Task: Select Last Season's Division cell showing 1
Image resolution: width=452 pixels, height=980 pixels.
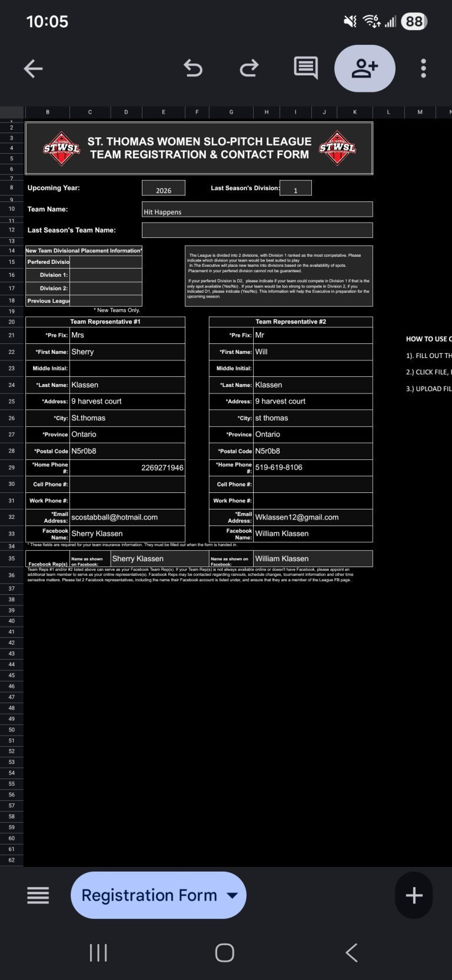Action: (x=295, y=188)
